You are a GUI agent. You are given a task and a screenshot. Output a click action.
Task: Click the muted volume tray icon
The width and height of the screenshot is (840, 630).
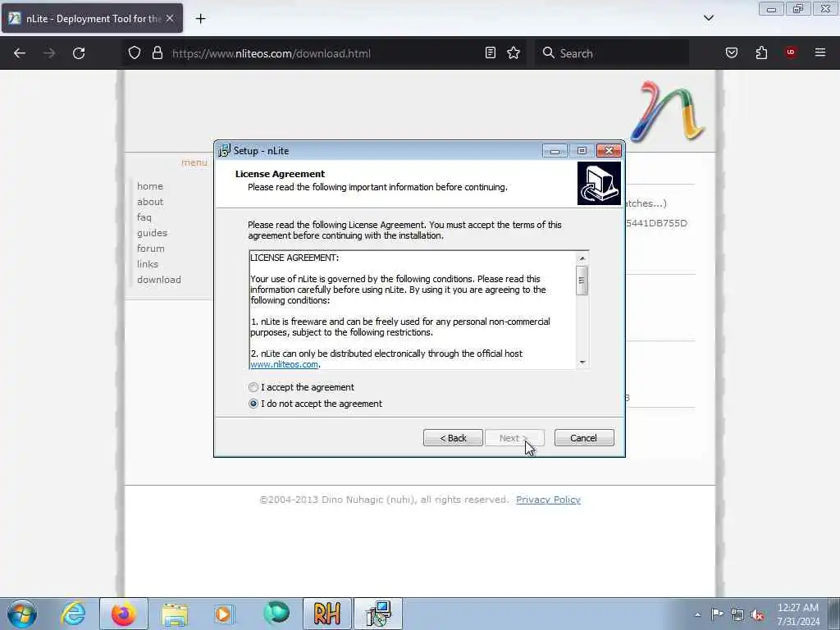click(757, 614)
